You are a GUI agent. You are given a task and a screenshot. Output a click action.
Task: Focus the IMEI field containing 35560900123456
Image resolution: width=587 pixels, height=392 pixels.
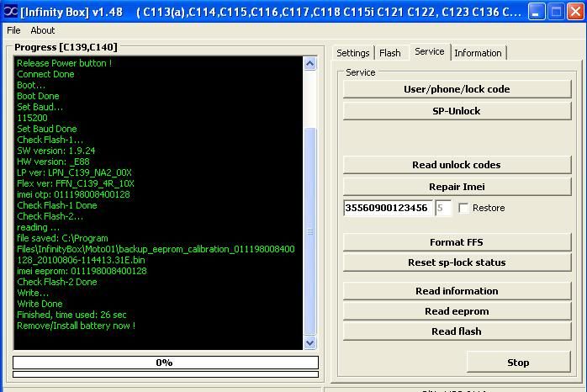(x=388, y=208)
